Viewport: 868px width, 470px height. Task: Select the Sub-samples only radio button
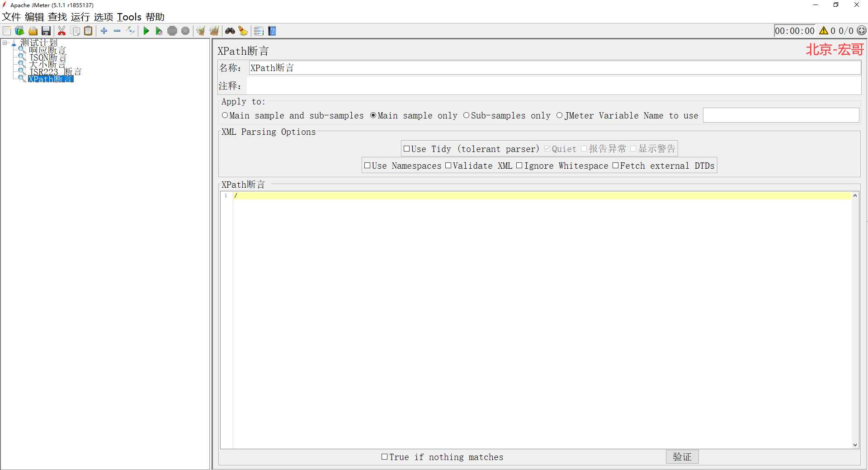click(x=466, y=115)
